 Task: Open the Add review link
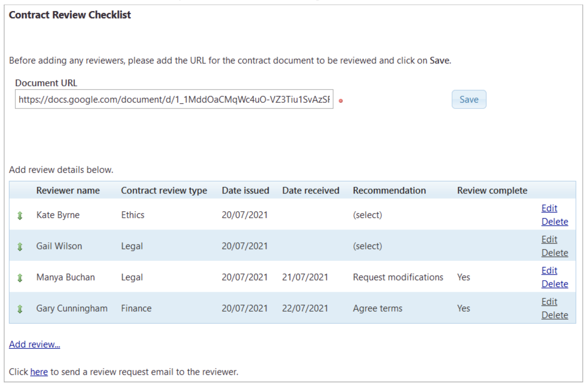[34, 344]
